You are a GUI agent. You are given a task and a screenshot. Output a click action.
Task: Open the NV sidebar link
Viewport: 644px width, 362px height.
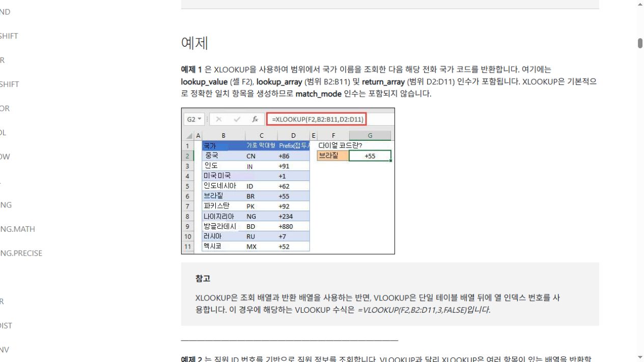point(5,350)
